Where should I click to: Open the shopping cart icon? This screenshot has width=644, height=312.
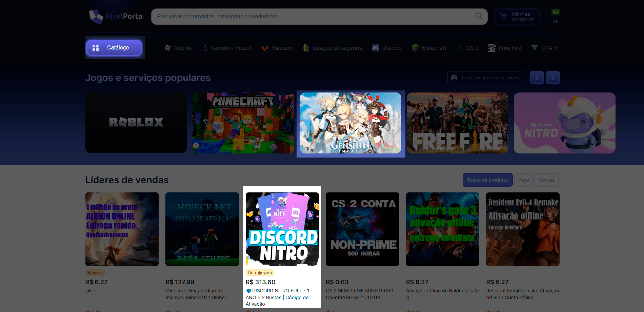click(x=504, y=17)
